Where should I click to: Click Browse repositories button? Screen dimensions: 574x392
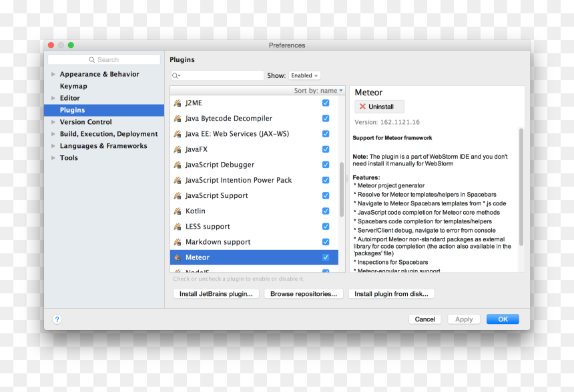point(304,294)
